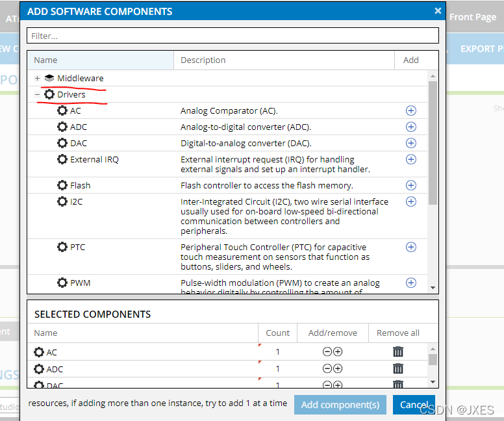Image resolution: width=504 pixels, height=421 pixels.
Task: Sort by the Name column header
Action: (x=100, y=60)
